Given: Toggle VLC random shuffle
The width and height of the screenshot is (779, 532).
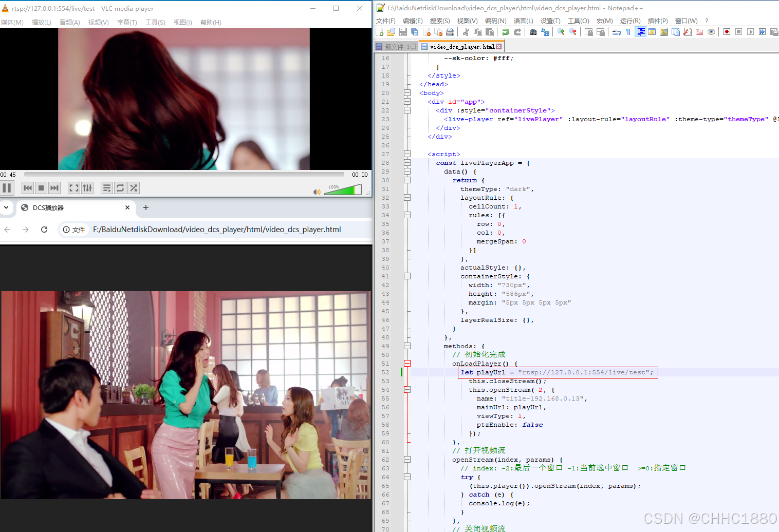Looking at the screenshot, I should [x=134, y=188].
